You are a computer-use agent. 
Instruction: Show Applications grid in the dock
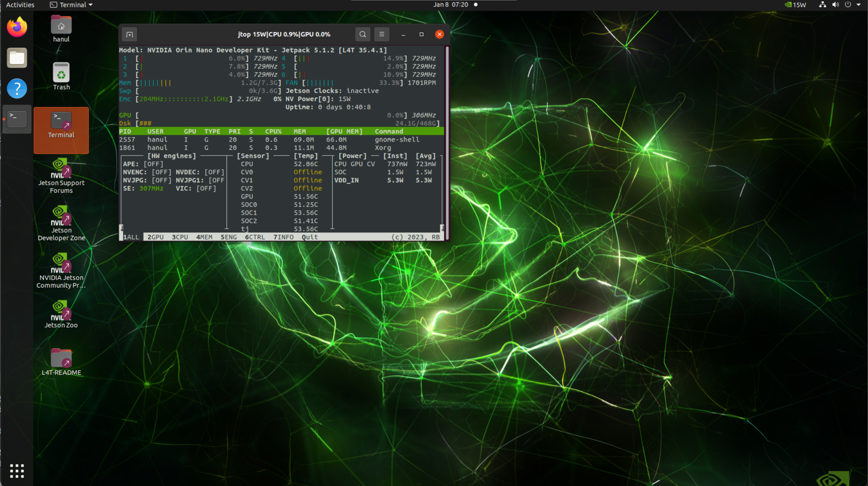(17, 471)
